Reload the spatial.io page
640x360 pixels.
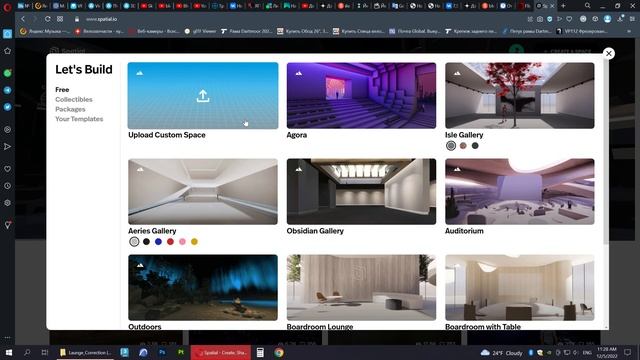pyautogui.click(x=47, y=19)
